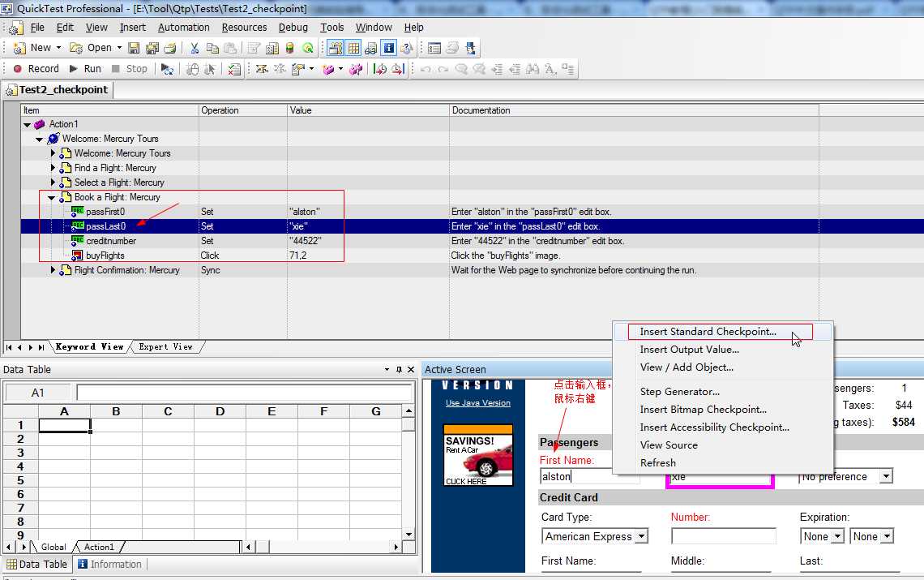Click the Run test button
This screenshot has width=924, height=580.
point(85,69)
